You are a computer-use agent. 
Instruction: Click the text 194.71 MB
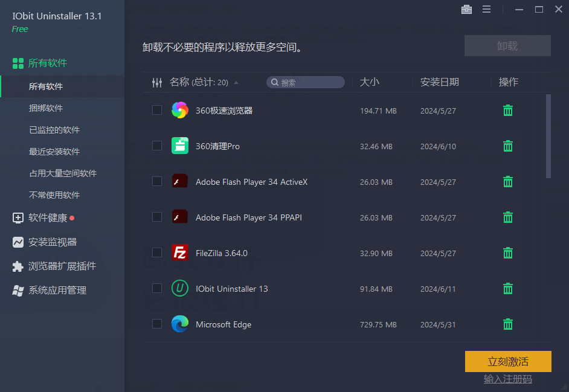pyautogui.click(x=378, y=111)
